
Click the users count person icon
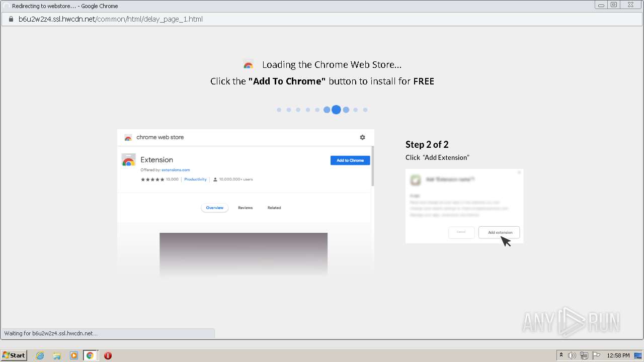click(x=215, y=179)
